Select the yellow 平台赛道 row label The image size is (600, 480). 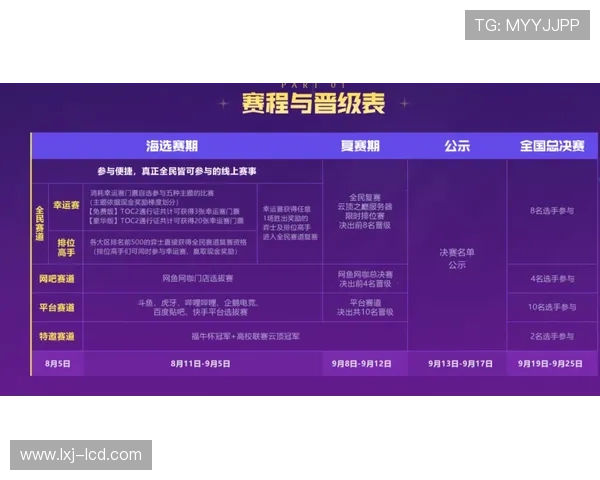pyautogui.click(x=57, y=307)
